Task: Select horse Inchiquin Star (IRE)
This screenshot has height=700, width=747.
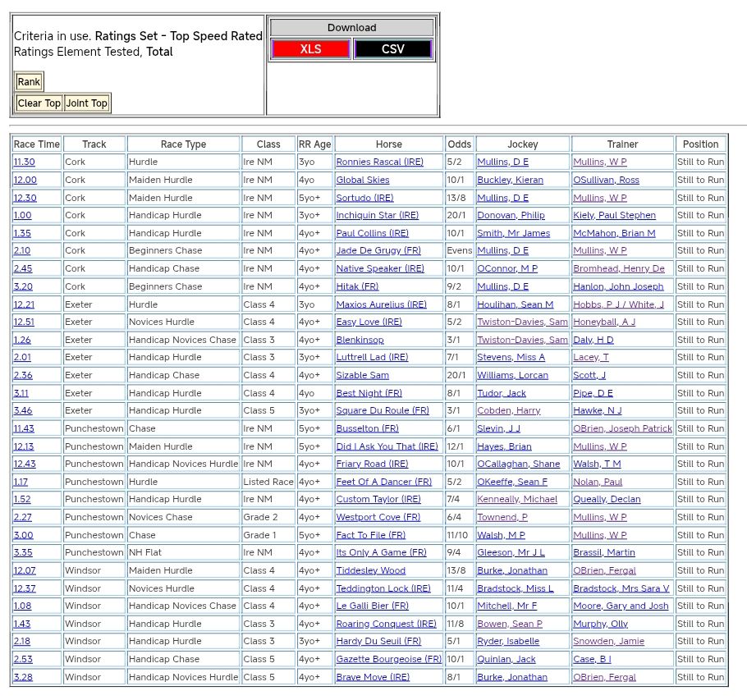Action: (x=377, y=216)
